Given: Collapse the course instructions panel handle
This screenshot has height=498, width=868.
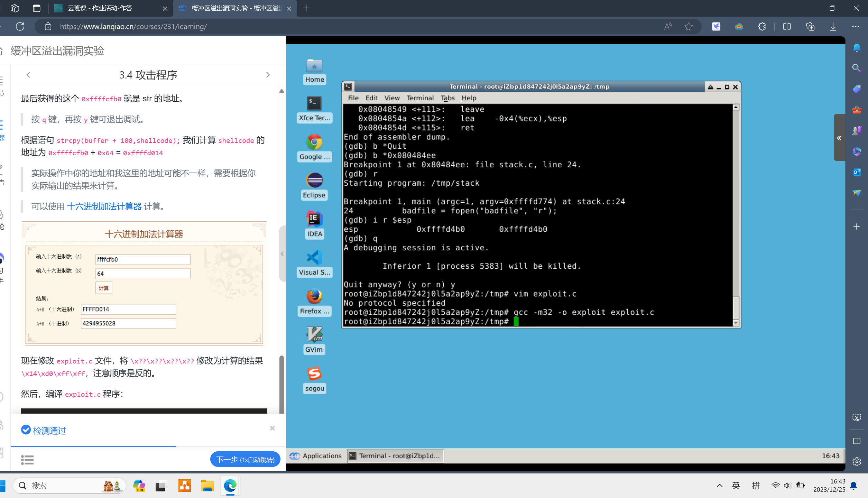Looking at the screenshot, I should 282,254.
